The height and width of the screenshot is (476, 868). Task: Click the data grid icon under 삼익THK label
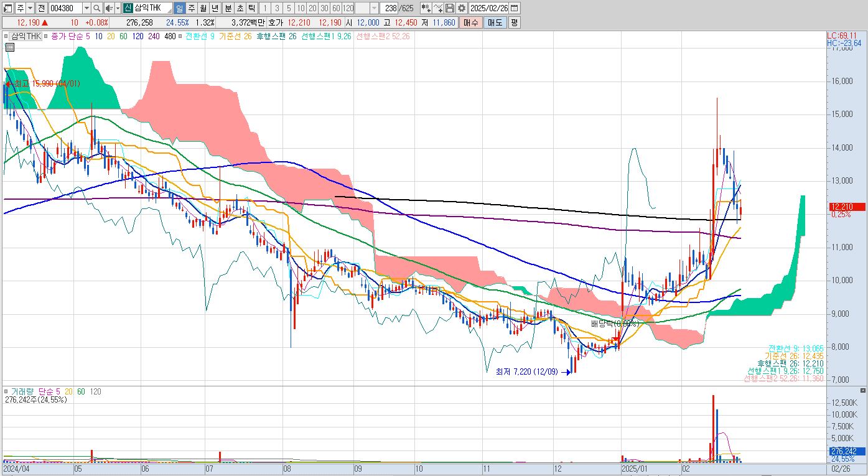pyautogui.click(x=10, y=47)
